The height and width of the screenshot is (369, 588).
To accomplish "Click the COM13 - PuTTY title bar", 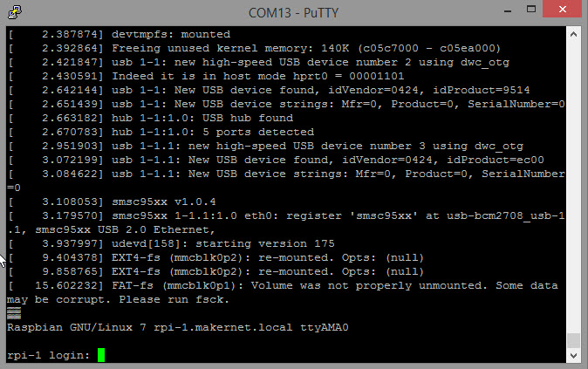I will pyautogui.click(x=294, y=13).
